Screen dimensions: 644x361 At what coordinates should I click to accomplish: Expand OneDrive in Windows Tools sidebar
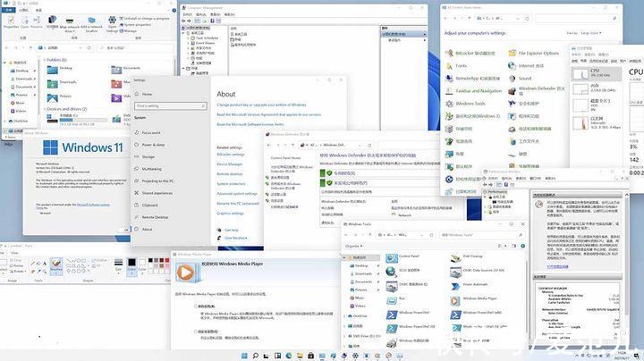[344, 316]
